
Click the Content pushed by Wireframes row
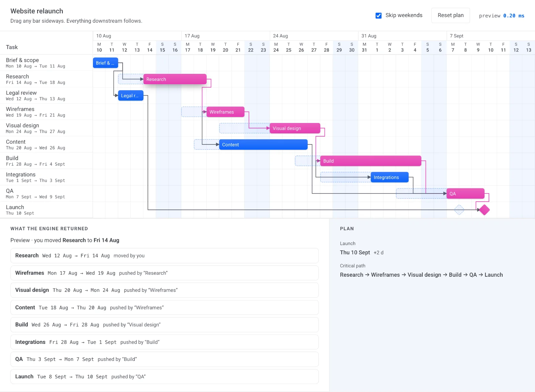click(165, 307)
